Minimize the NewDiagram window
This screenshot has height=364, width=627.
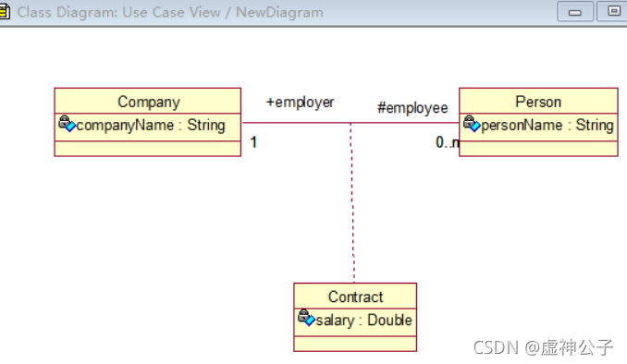coord(575,11)
